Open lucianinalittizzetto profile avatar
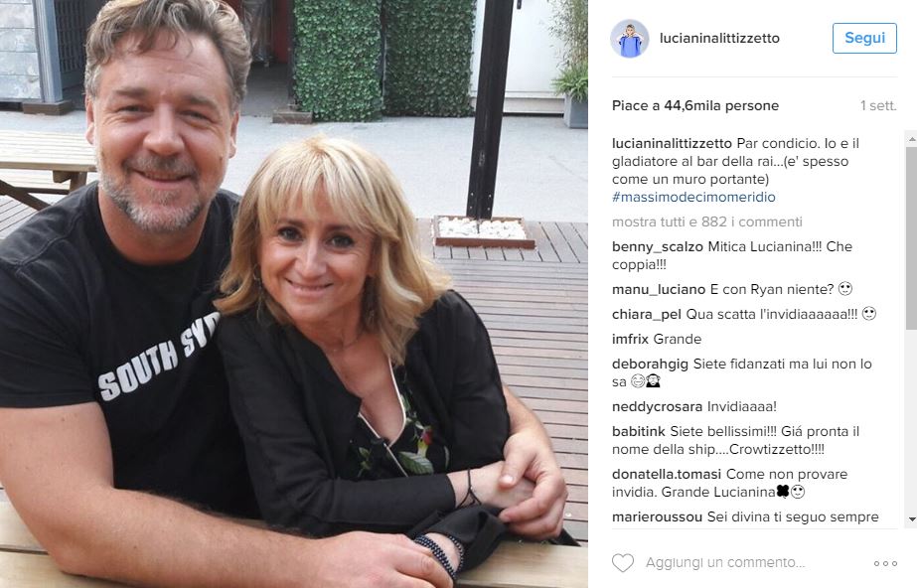917x588 pixels. pos(629,39)
